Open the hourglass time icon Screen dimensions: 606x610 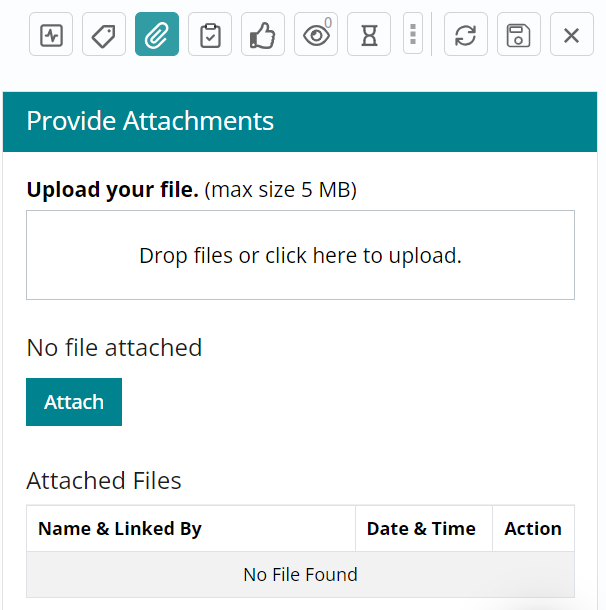click(369, 35)
